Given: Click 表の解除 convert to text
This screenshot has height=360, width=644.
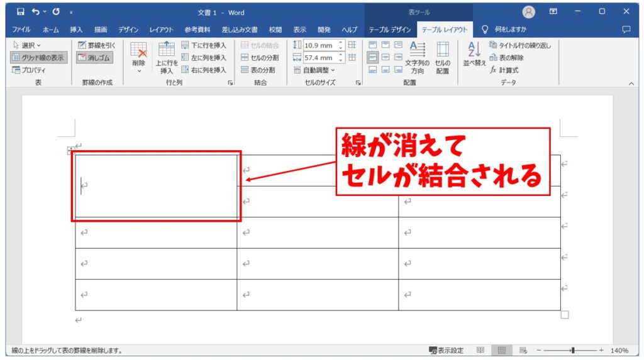Looking at the screenshot, I should pos(506,57).
